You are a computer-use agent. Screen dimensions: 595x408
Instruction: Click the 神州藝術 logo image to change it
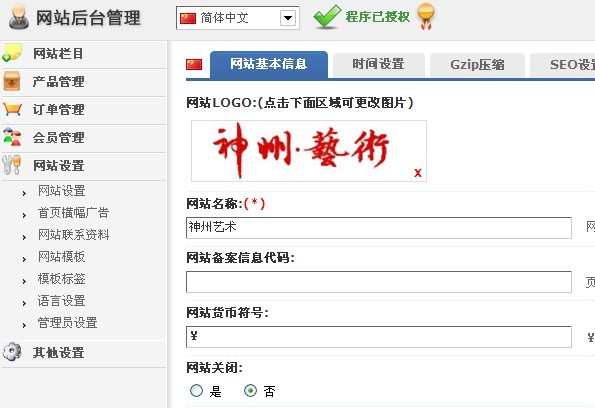tap(309, 151)
